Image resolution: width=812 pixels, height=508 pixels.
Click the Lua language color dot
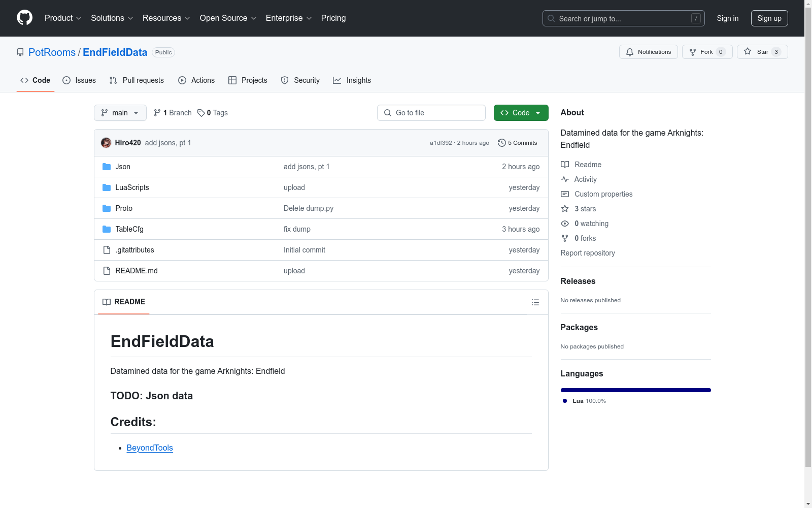[x=565, y=401]
